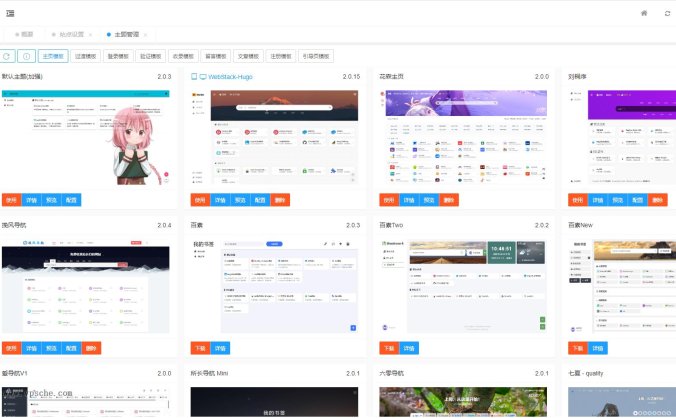Select the 留言模板 filter

pos(216,56)
